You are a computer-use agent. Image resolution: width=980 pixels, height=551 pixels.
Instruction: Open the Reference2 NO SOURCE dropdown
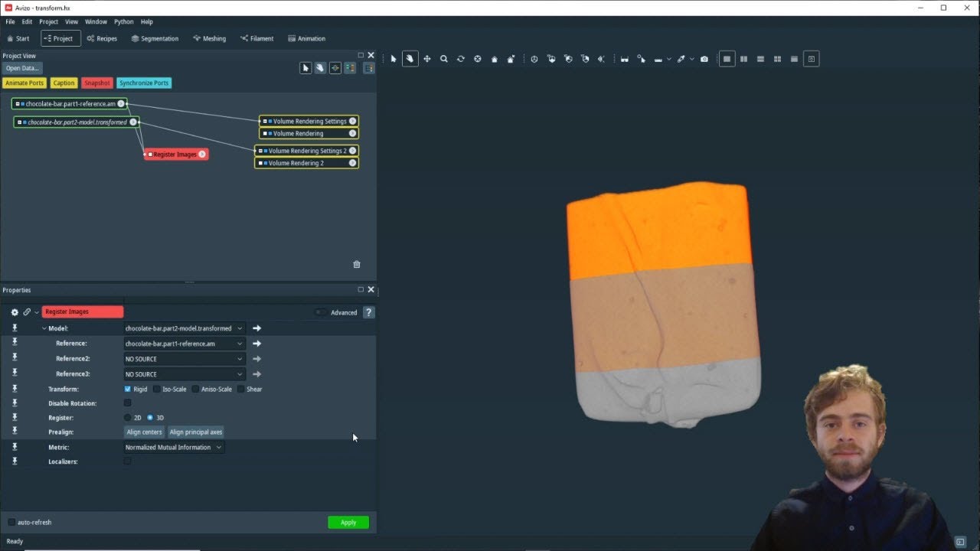tap(185, 359)
